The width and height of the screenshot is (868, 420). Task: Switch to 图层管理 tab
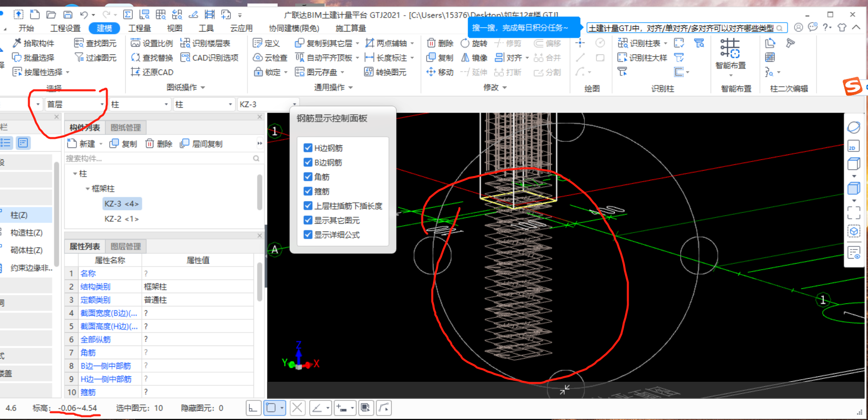point(126,246)
